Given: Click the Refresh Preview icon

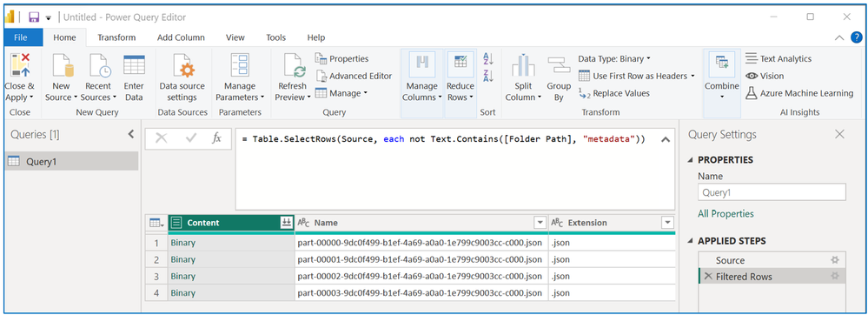Looking at the screenshot, I should (294, 65).
